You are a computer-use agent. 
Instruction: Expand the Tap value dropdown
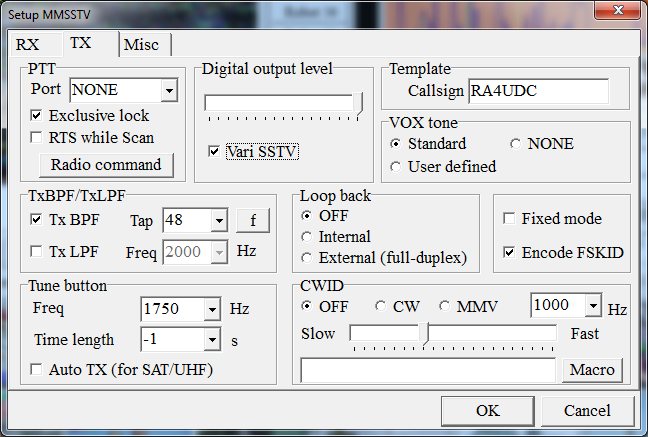coord(219,220)
